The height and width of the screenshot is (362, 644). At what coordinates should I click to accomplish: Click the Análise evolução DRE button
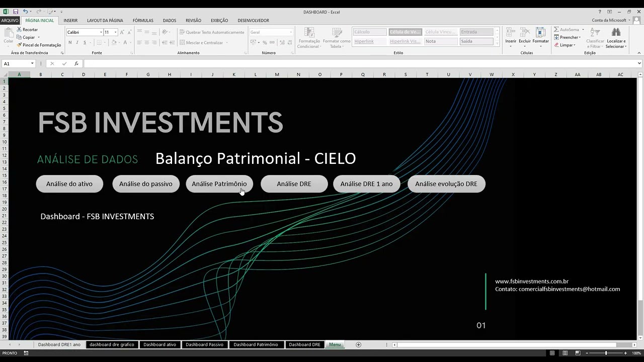[x=446, y=184]
